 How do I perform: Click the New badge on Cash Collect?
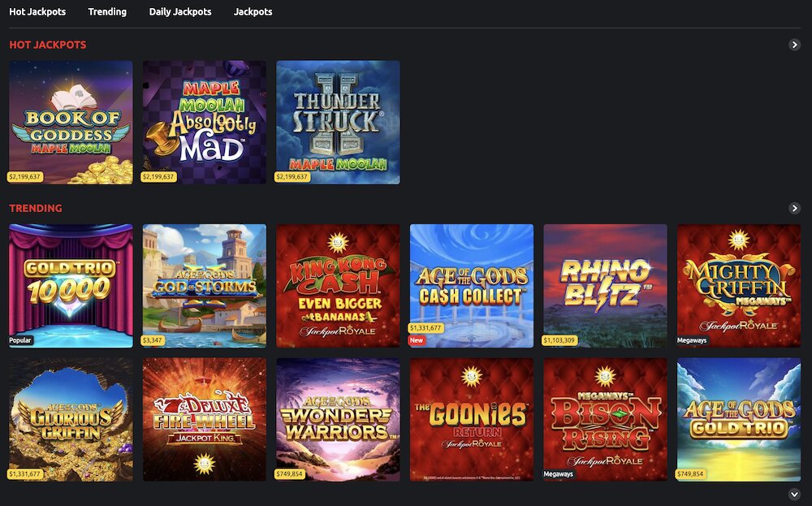tap(417, 340)
